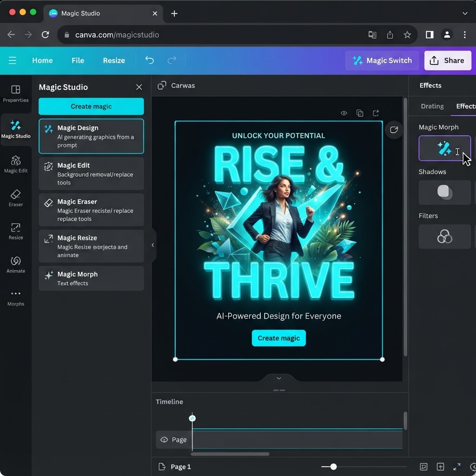Viewport: 476px width, 476px height.
Task: Select the Shadows effect tile
Action: pyautogui.click(x=444, y=192)
